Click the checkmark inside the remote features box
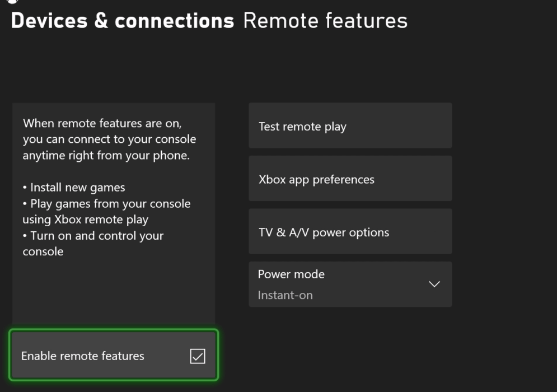Viewport: 557px width, 392px height. [x=198, y=355]
